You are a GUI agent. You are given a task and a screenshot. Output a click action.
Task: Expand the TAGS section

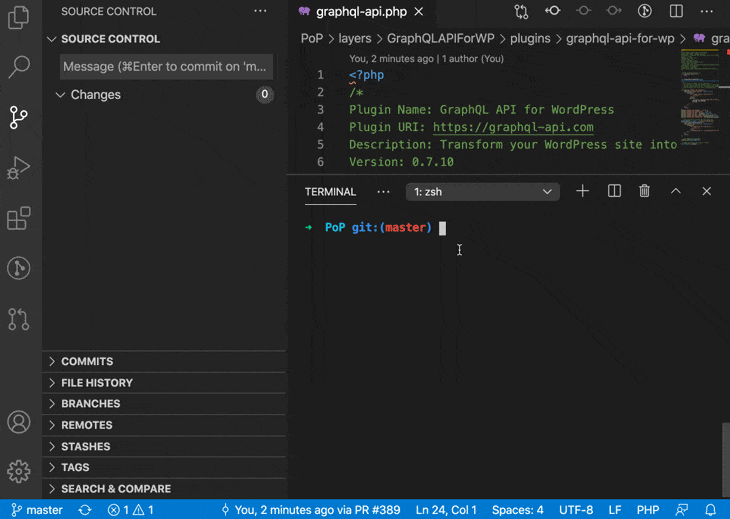point(164,468)
